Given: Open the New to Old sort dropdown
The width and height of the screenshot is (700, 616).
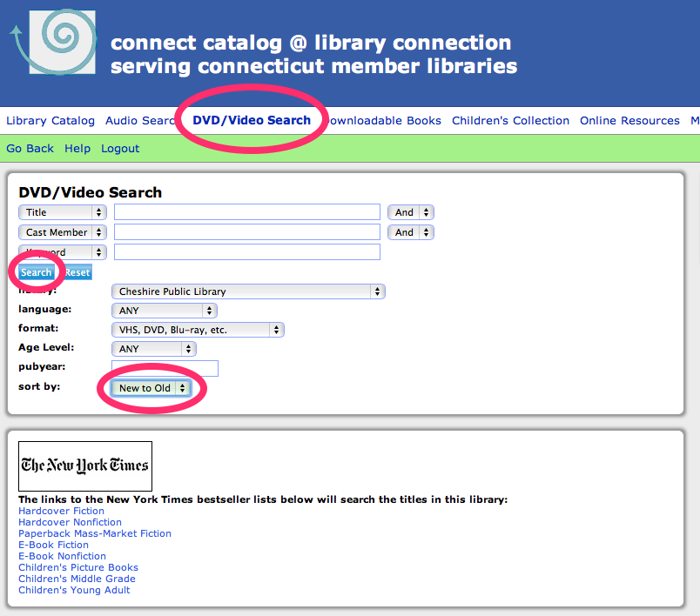Looking at the screenshot, I should [152, 388].
